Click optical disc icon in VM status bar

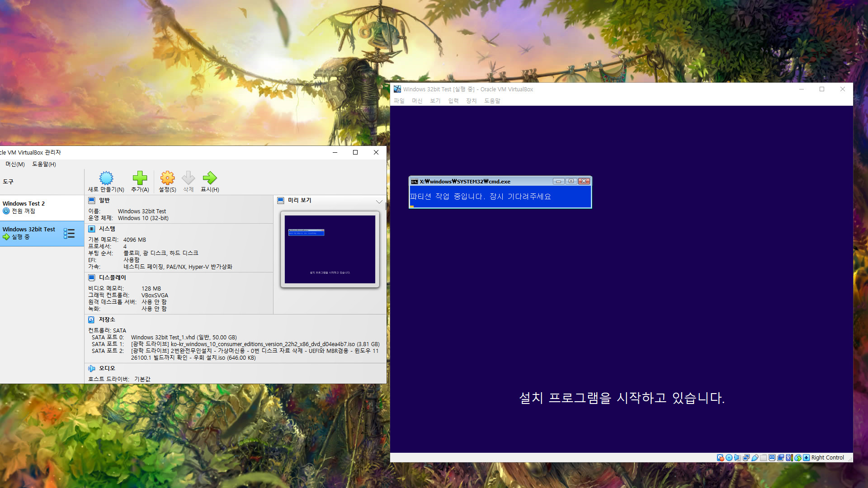[729, 458]
